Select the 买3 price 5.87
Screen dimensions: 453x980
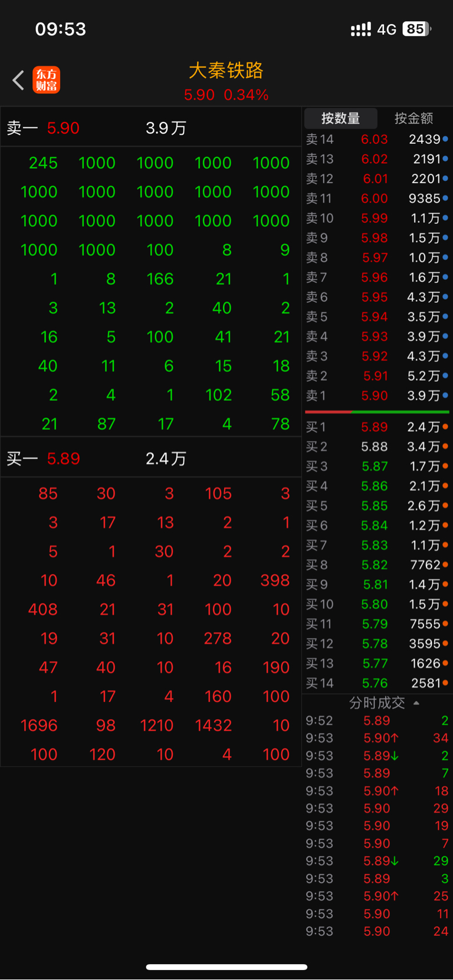(x=375, y=466)
